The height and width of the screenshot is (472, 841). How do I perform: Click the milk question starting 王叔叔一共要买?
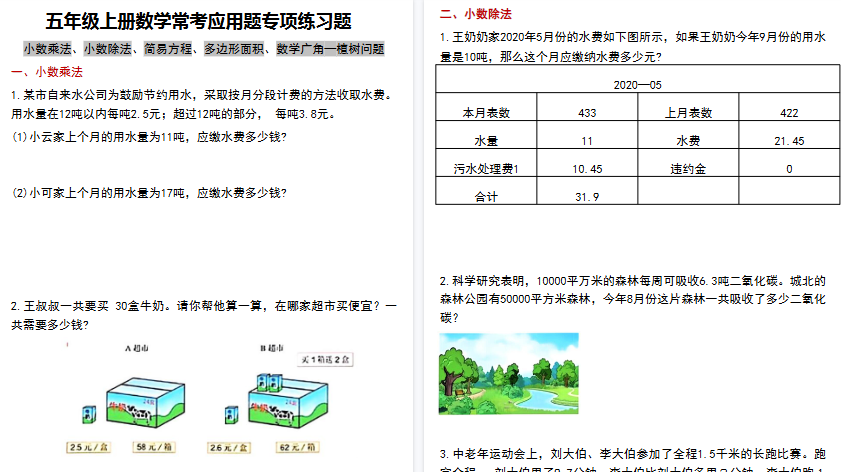pyautogui.click(x=203, y=315)
